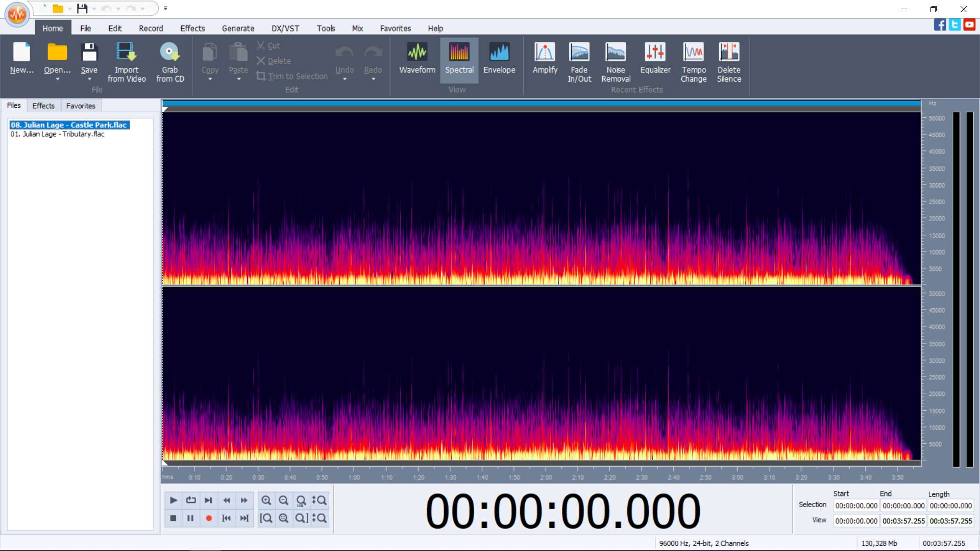Viewport: 980px width, 551px height.
Task: Click Cut in the Edit group
Action: coord(268,45)
